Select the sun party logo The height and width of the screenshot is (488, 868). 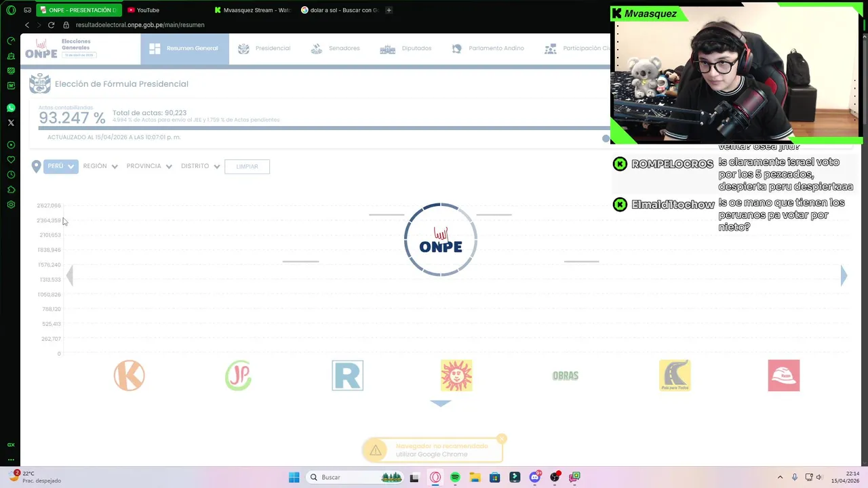tap(456, 375)
